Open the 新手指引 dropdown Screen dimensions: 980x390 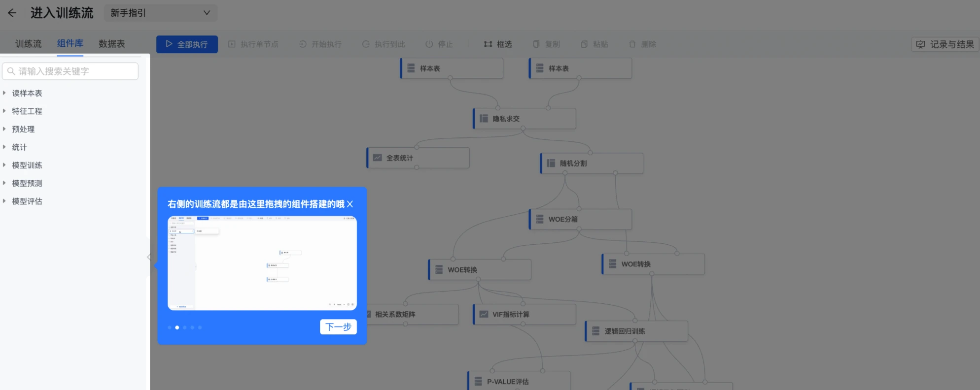point(160,13)
